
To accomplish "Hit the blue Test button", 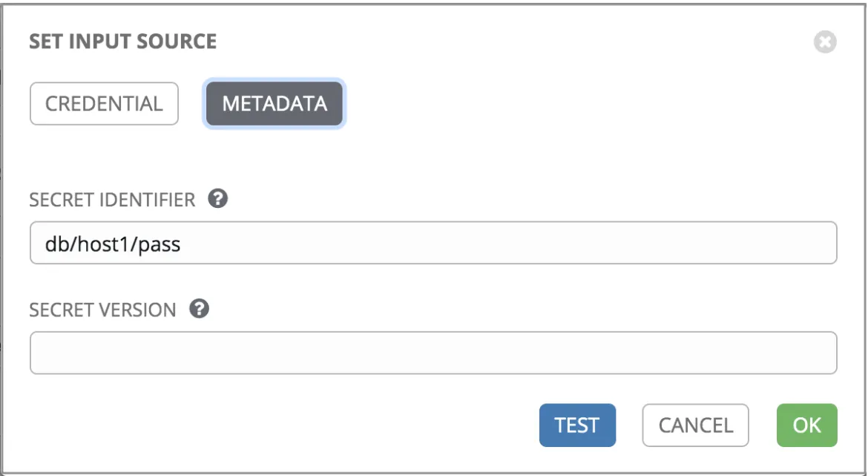I will (x=577, y=425).
